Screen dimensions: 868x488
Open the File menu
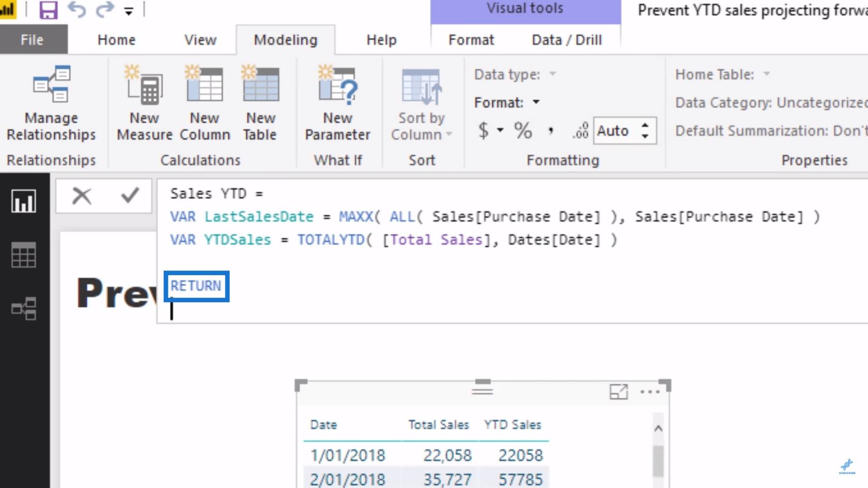coord(33,40)
